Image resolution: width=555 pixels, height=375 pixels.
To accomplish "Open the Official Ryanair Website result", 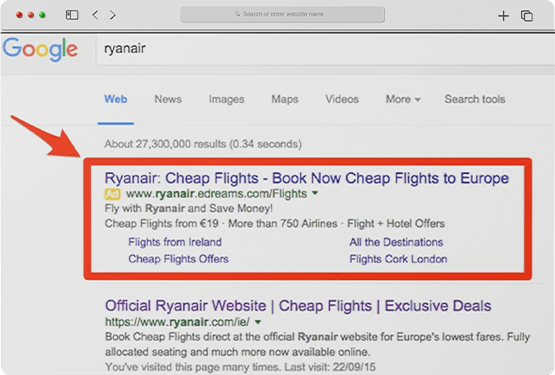I will [298, 306].
